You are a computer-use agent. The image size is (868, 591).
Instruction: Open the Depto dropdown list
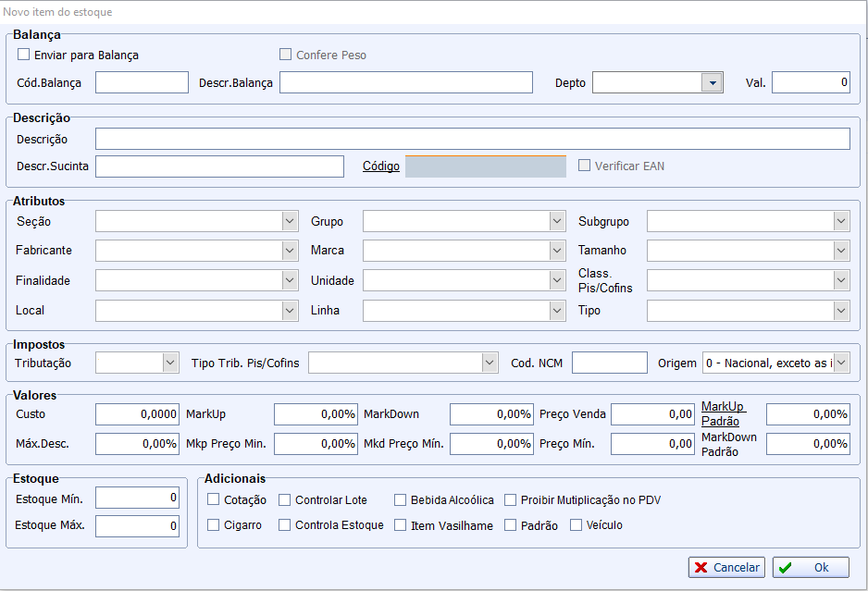coord(711,82)
